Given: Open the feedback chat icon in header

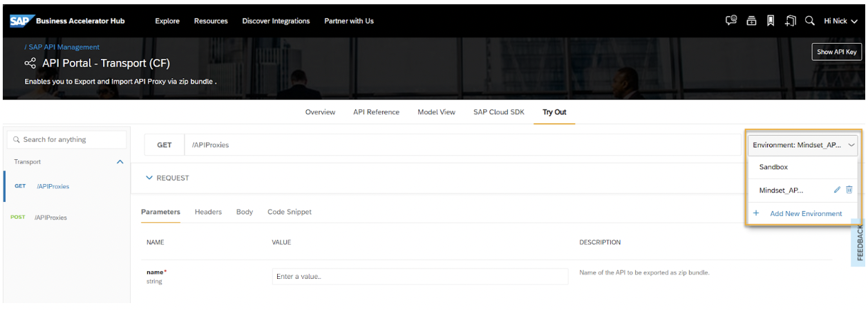Looking at the screenshot, I should [731, 21].
